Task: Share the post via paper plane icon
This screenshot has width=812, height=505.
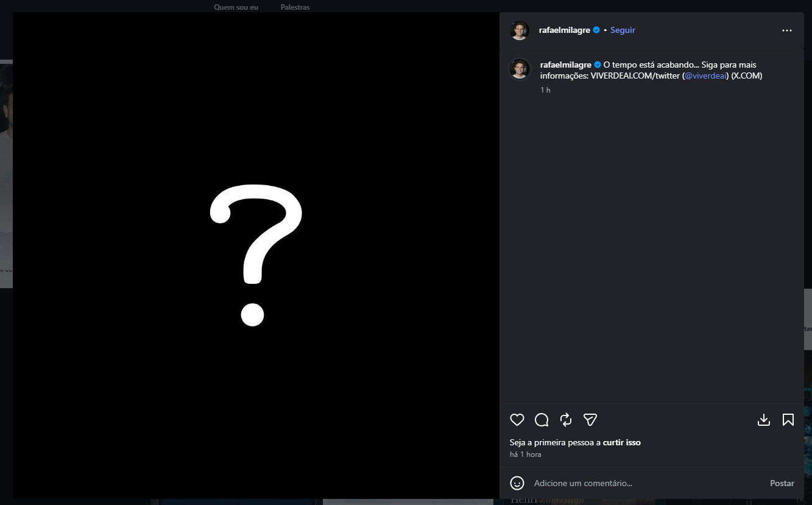Action: [x=590, y=420]
